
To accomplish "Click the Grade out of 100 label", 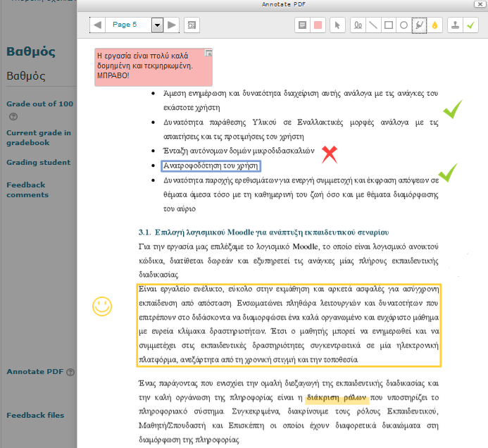I will point(40,104).
